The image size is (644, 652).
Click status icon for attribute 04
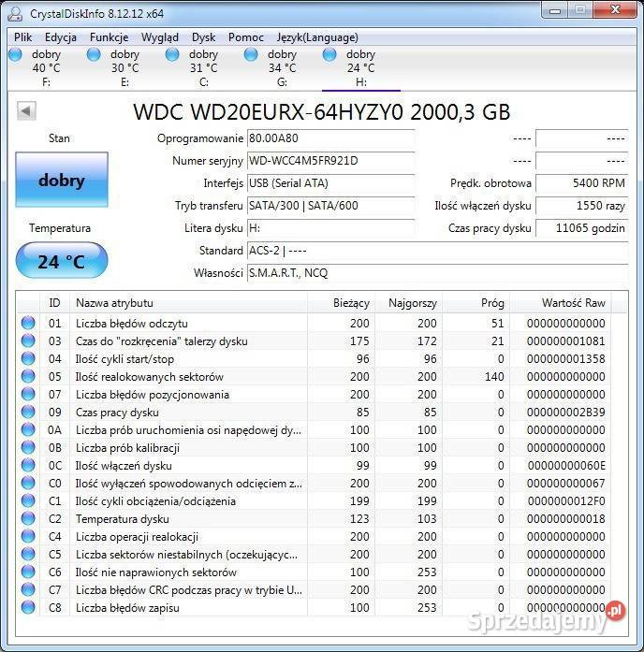click(28, 359)
